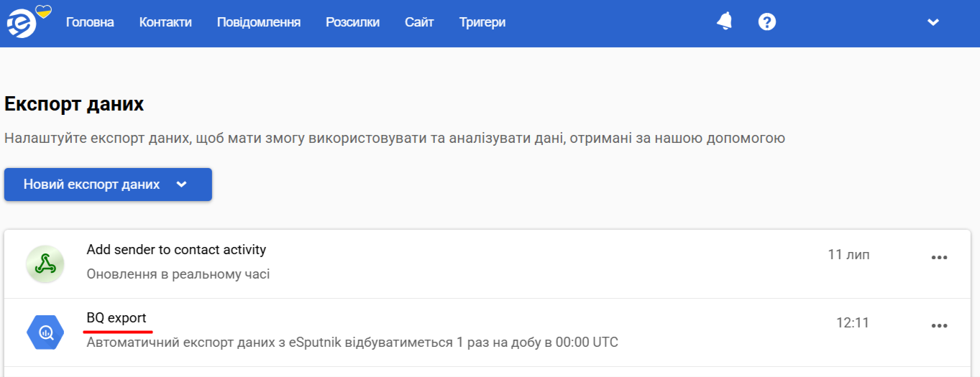Open more options for Add sender row
Screen dimensions: 980x377
pyautogui.click(x=939, y=258)
